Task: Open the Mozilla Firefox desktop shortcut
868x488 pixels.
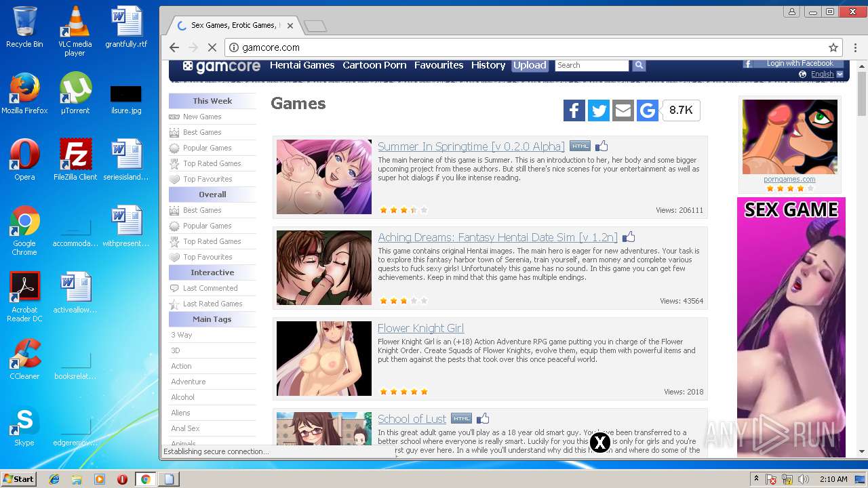Action: click(x=24, y=94)
